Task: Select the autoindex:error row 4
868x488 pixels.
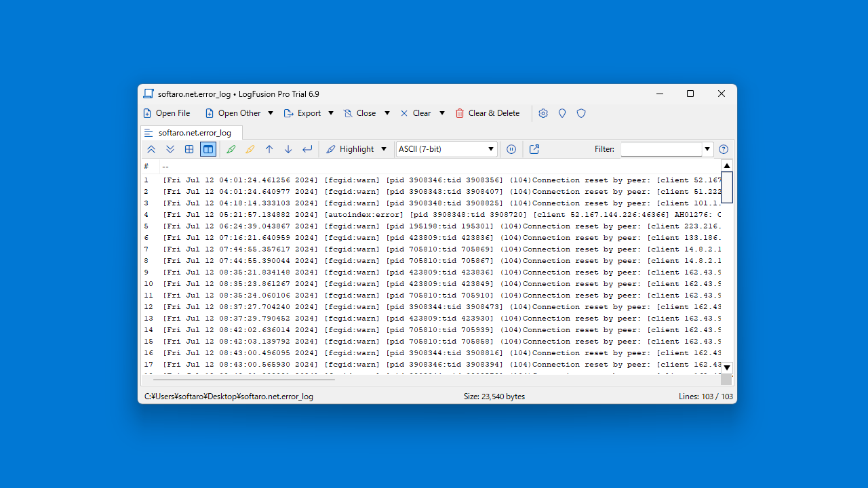Action: (x=431, y=215)
